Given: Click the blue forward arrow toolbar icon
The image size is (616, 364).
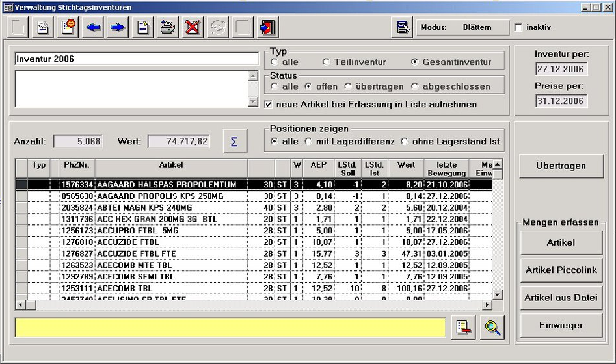Looking at the screenshot, I should tap(117, 28).
